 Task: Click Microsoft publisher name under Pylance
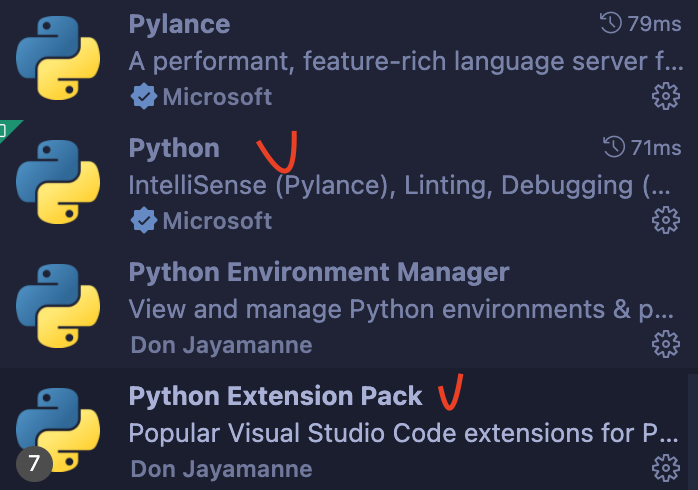pyautogui.click(x=217, y=97)
